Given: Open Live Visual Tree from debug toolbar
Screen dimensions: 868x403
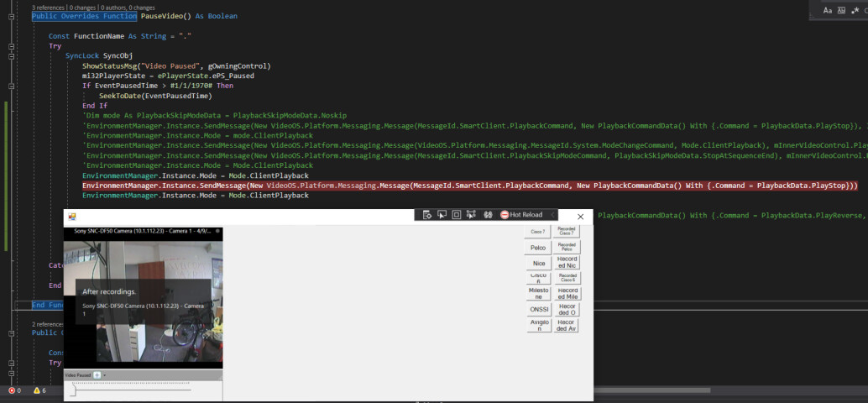Looking at the screenshot, I should click(427, 215).
